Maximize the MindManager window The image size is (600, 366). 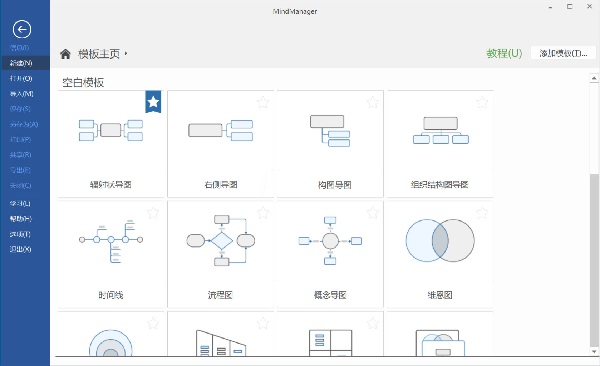click(570, 7)
